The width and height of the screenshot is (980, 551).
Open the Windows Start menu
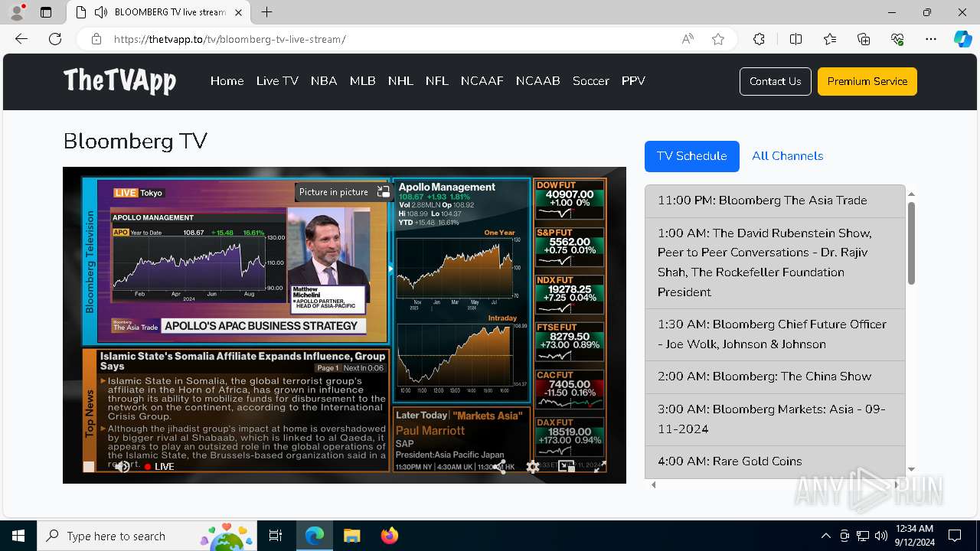(18, 536)
